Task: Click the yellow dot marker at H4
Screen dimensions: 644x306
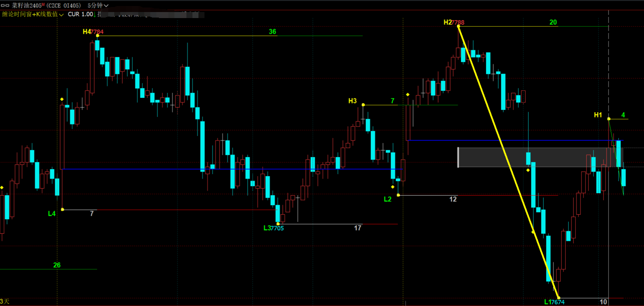Action: tap(98, 36)
